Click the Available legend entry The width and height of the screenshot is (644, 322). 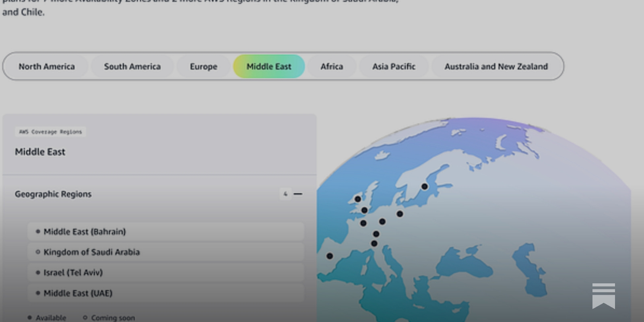tap(47, 318)
